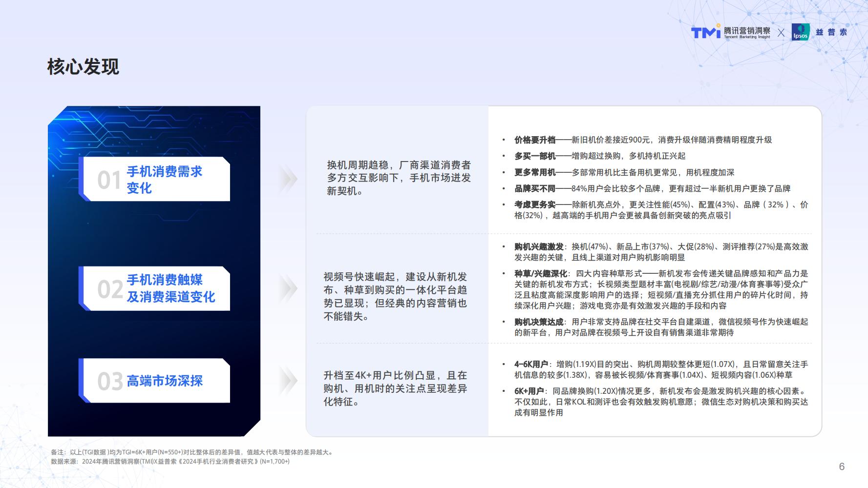This screenshot has height=488, width=868.
Task: Click the chevron arrow beside card 02
Action: (x=289, y=288)
